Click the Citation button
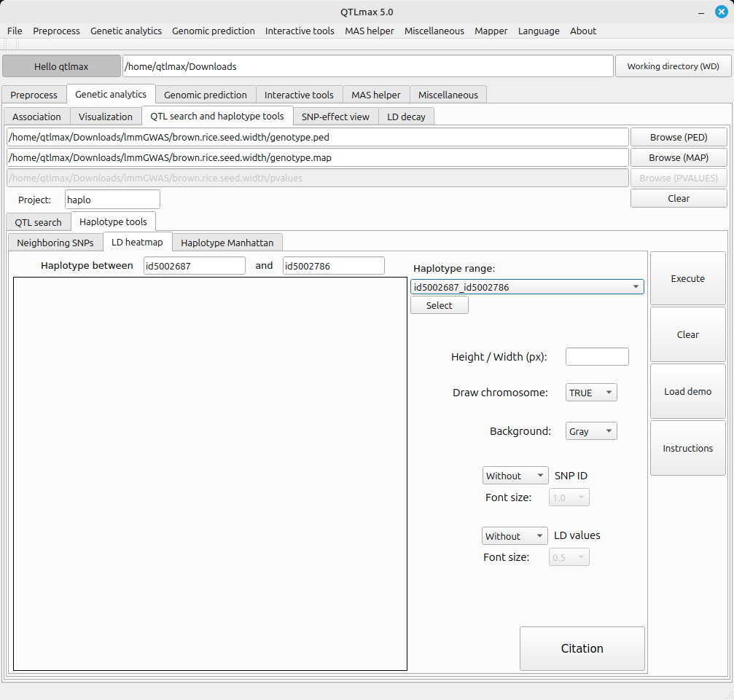This screenshot has width=734, height=700. coord(582,648)
